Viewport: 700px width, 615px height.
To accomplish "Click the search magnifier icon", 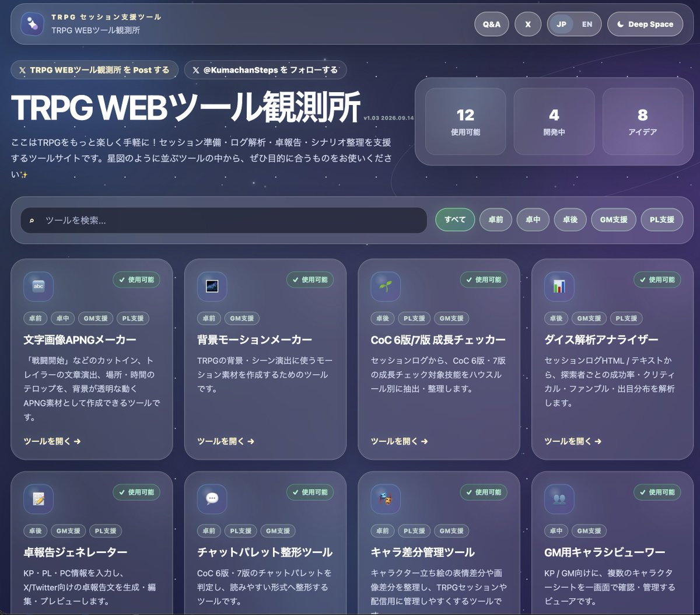I will pyautogui.click(x=32, y=221).
